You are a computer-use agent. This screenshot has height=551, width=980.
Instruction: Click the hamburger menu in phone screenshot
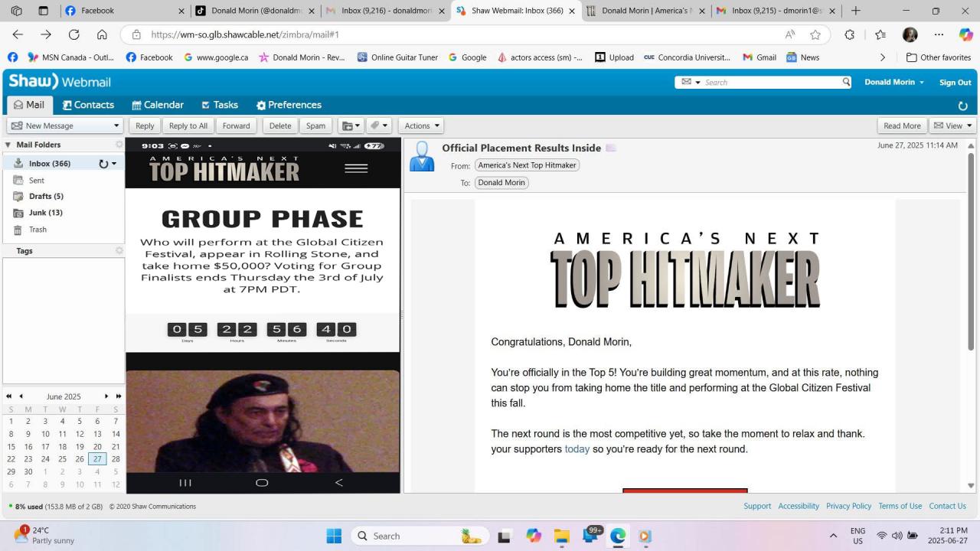point(356,168)
